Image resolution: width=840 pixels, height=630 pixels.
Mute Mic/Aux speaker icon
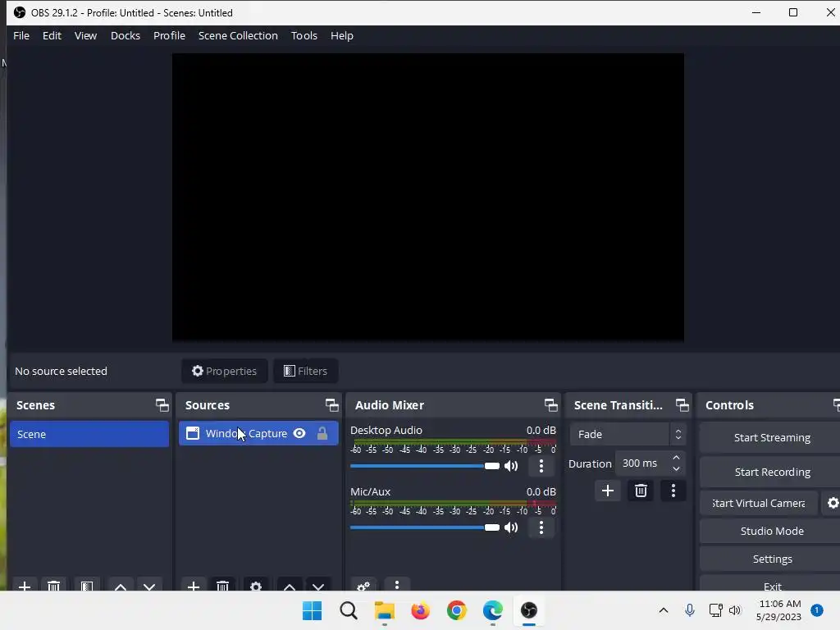(x=511, y=527)
